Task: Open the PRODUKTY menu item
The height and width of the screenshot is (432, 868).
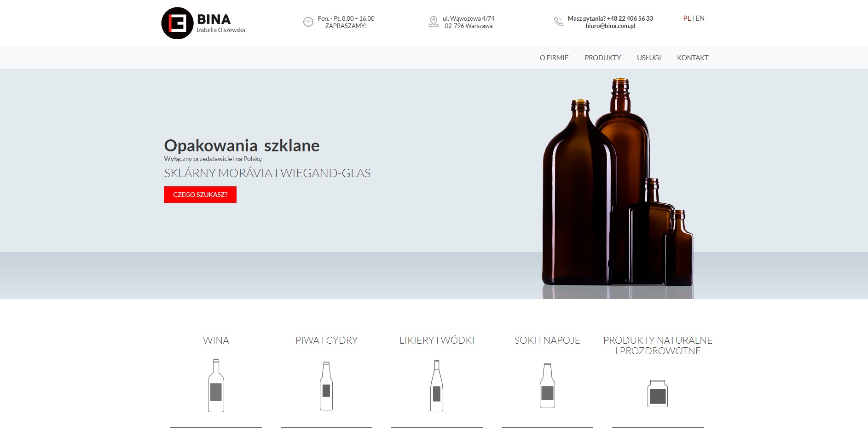Action: click(x=603, y=58)
